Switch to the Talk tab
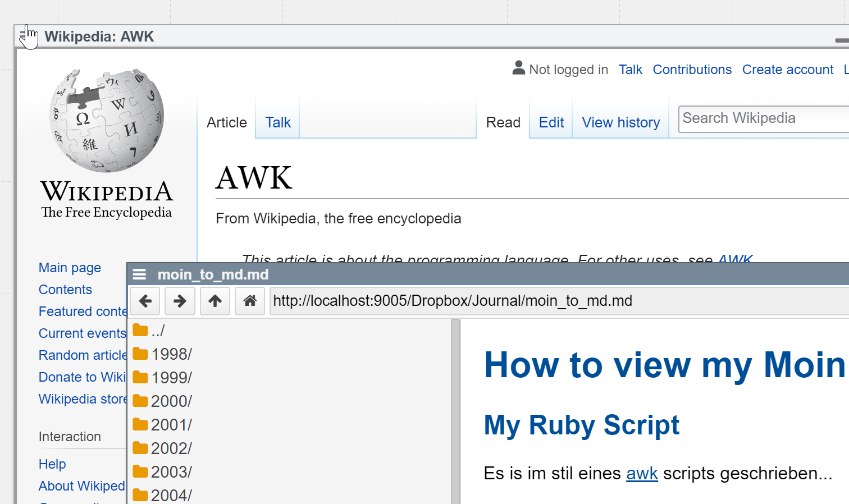Image resolution: width=849 pixels, height=504 pixels. click(278, 122)
